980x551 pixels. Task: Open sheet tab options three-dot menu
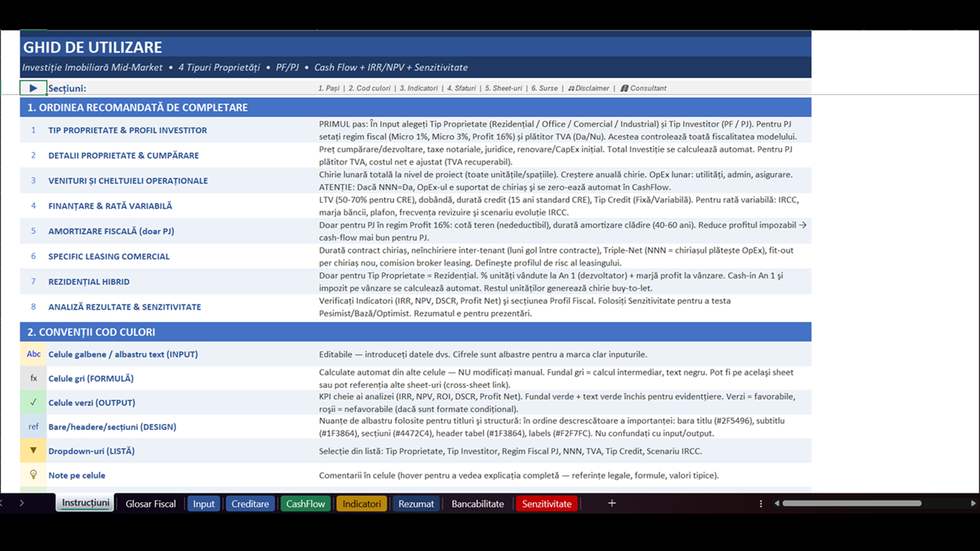(x=760, y=504)
